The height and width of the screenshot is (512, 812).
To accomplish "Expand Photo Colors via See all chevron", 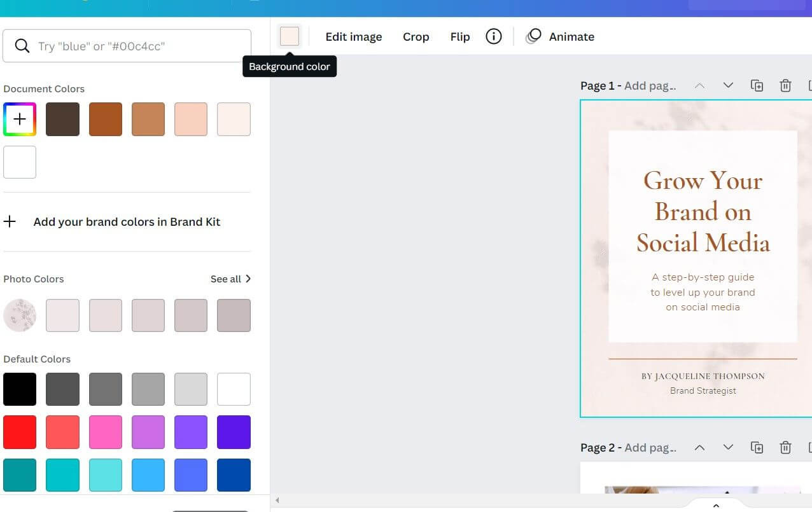I will (x=248, y=279).
